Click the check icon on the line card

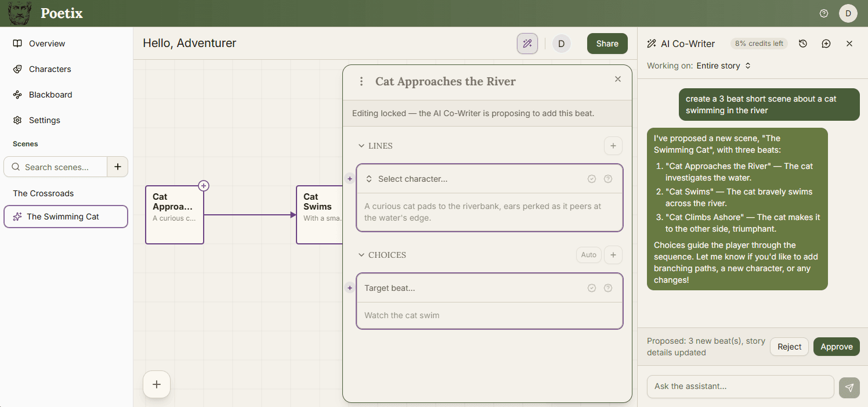tap(592, 179)
